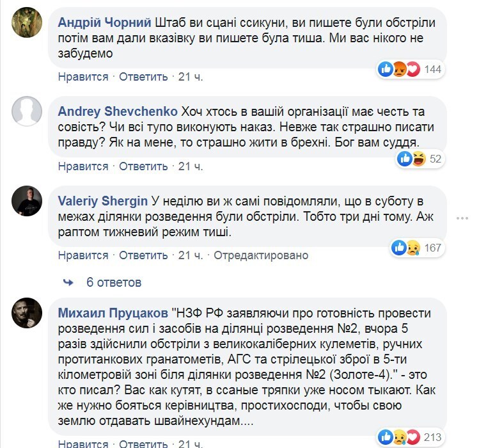This screenshot has height=448, width=479.
Task: Expand the 6 ответов replies thread
Action: pyautogui.click(x=114, y=282)
